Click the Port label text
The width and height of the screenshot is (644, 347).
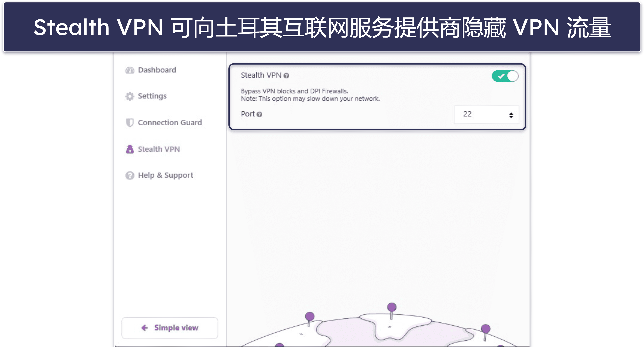pos(248,114)
